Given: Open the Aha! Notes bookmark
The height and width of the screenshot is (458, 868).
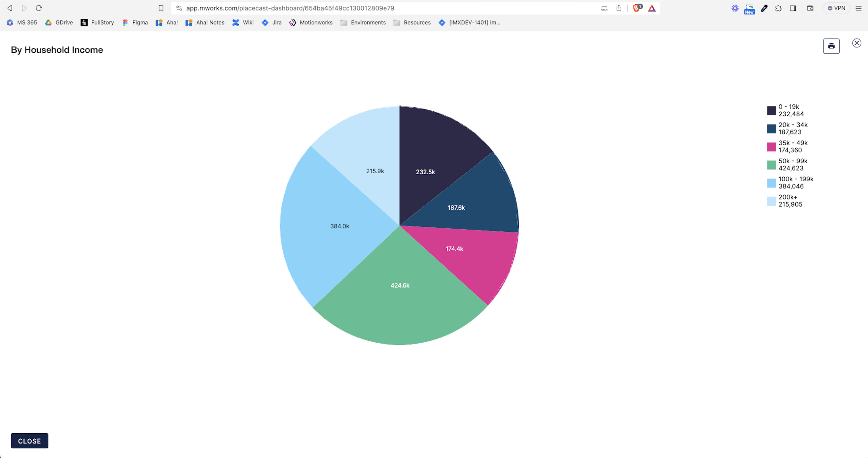Looking at the screenshot, I should click(205, 23).
